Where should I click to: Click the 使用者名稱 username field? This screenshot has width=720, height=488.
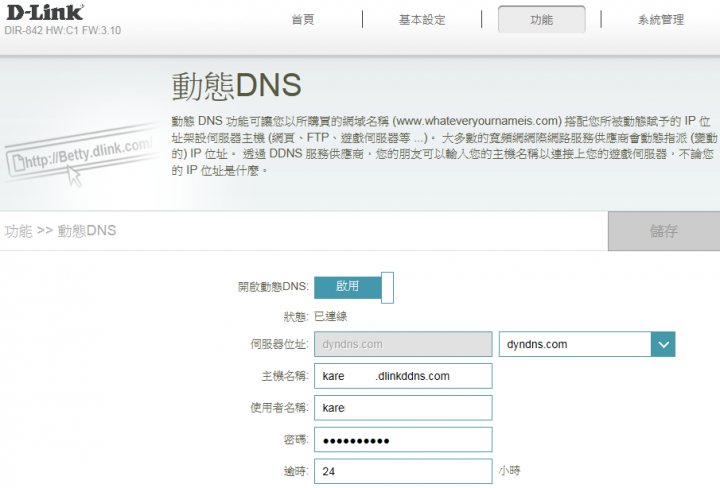[403, 408]
